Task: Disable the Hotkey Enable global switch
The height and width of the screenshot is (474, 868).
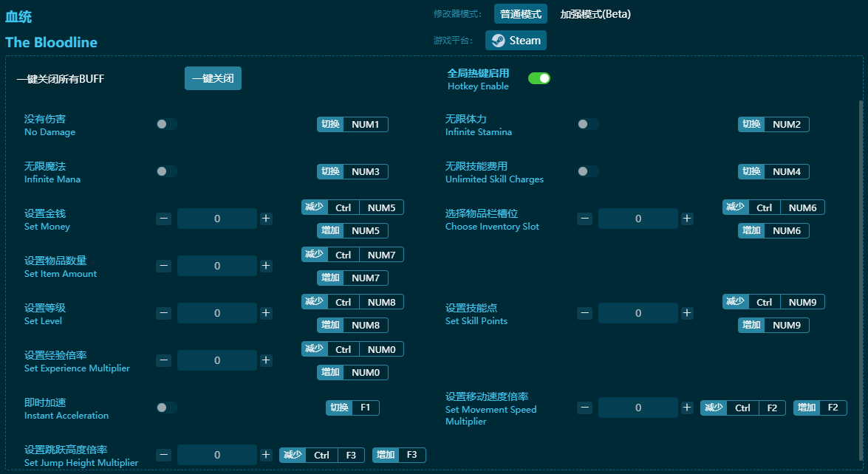Action: (x=539, y=77)
